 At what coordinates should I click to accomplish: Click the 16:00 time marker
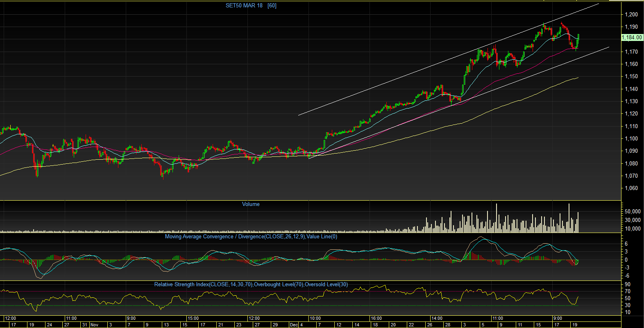[376, 318]
